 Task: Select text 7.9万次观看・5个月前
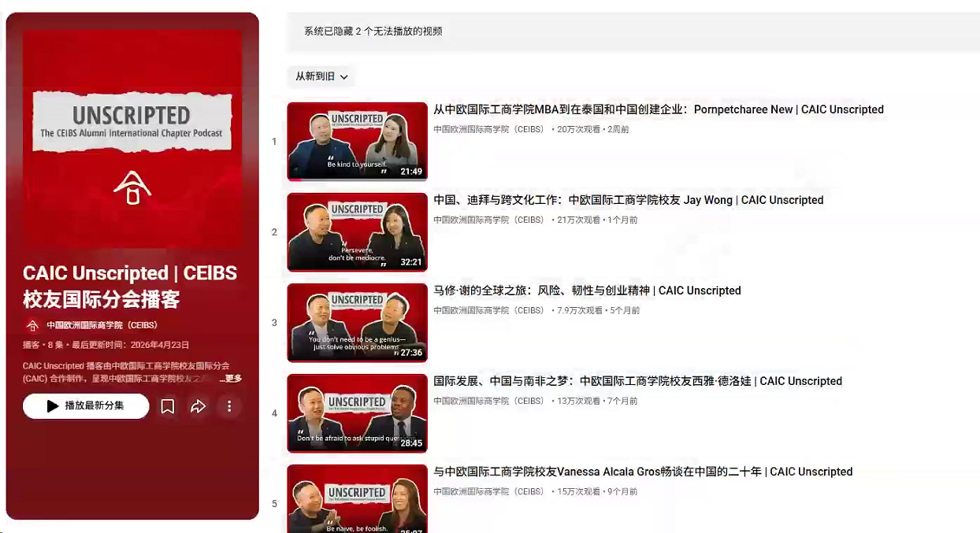pyautogui.click(x=599, y=310)
